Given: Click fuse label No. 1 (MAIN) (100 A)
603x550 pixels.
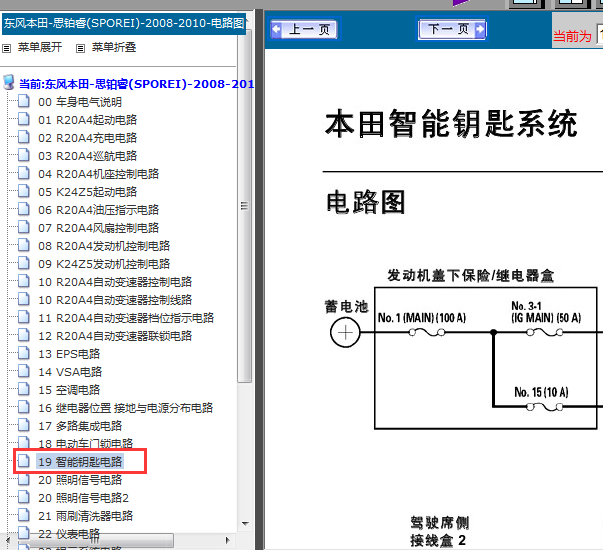Looking at the screenshot, I should click(422, 318).
